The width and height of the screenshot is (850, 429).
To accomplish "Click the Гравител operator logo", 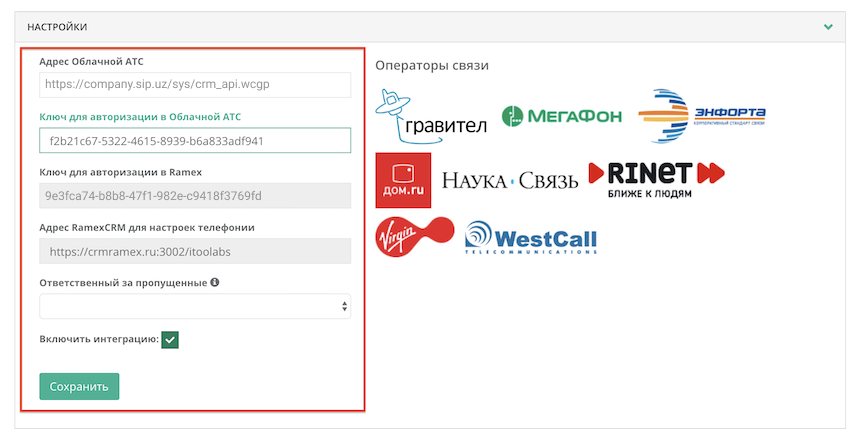I will pos(431,116).
